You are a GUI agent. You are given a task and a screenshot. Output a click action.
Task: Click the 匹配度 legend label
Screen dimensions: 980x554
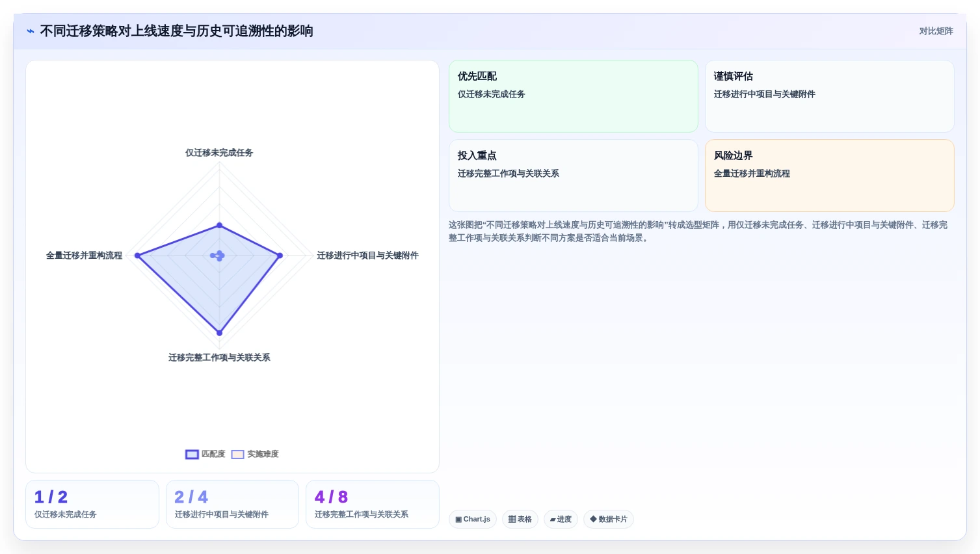click(213, 455)
